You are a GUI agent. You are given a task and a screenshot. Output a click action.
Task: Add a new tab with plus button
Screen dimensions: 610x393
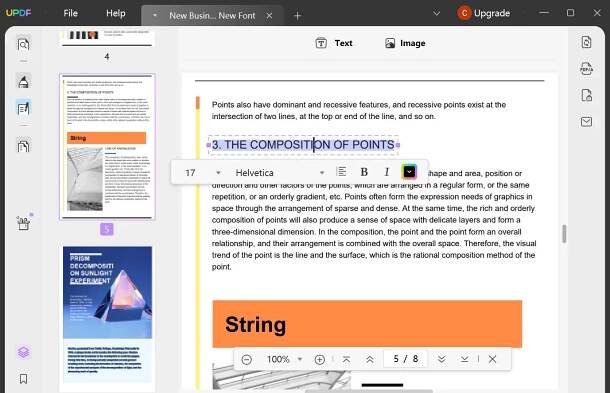click(x=297, y=16)
